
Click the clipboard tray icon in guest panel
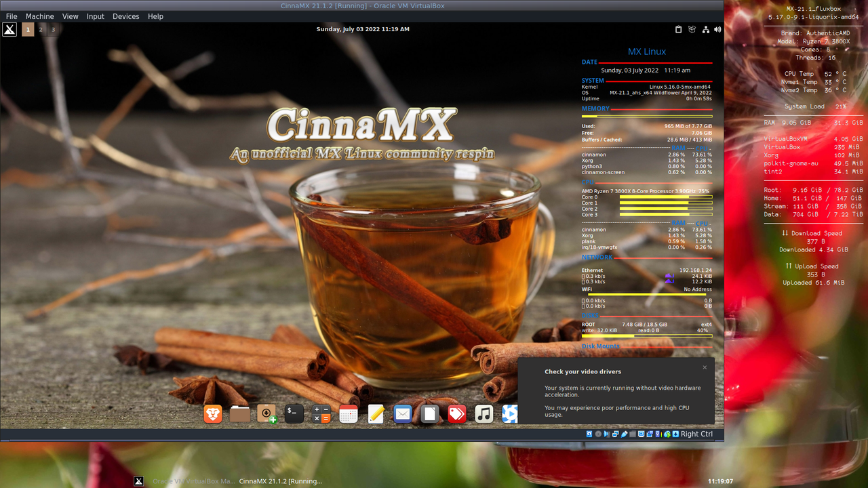pos(679,29)
